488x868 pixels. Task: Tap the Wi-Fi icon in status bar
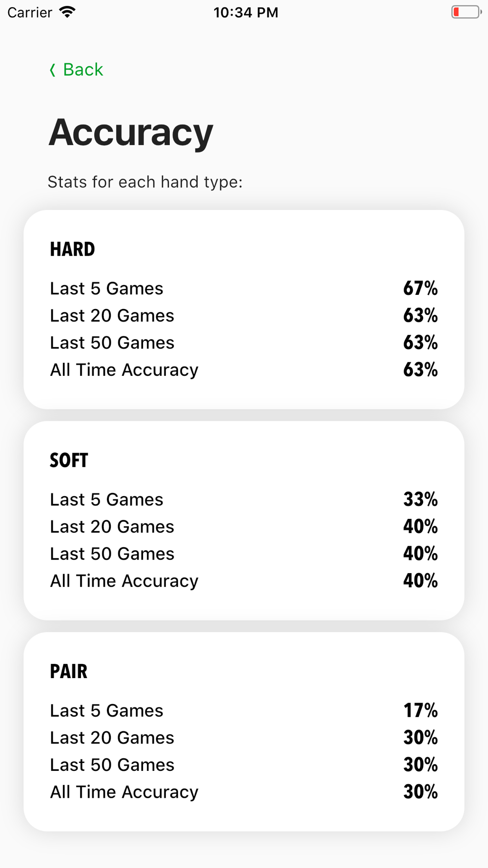[67, 12]
